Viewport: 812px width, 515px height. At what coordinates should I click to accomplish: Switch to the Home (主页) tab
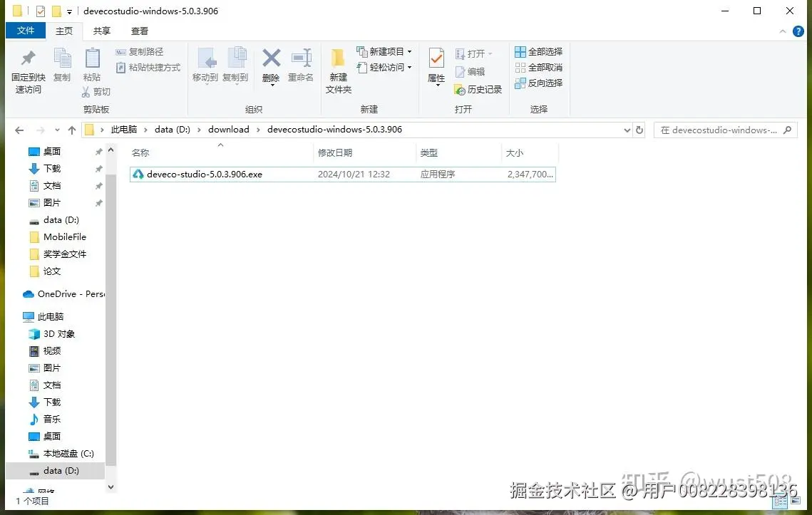click(64, 31)
